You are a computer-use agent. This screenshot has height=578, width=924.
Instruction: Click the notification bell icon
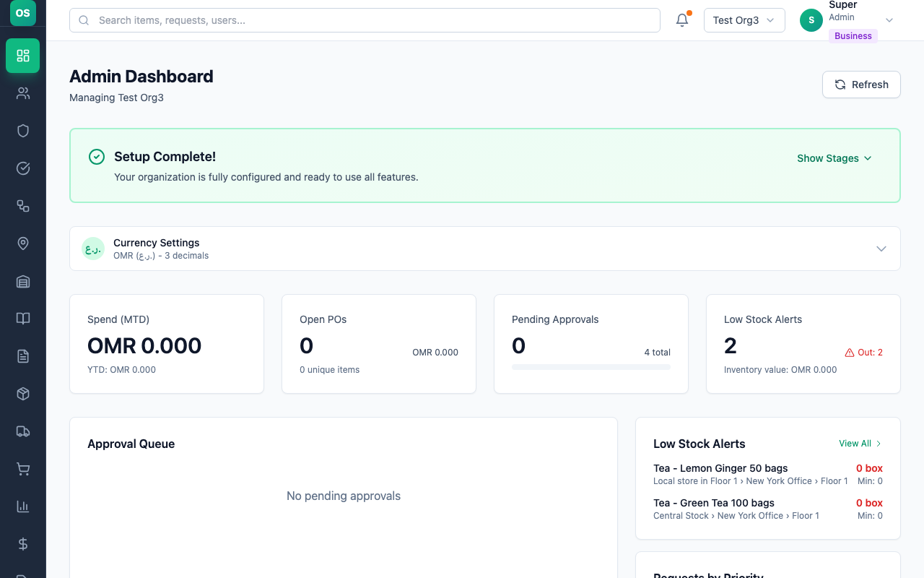coord(682,20)
